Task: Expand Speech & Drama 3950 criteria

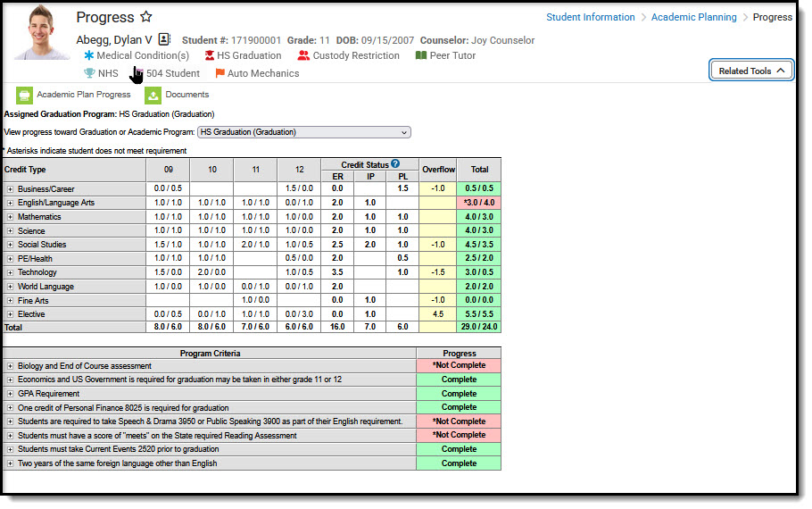Action: click(x=10, y=421)
